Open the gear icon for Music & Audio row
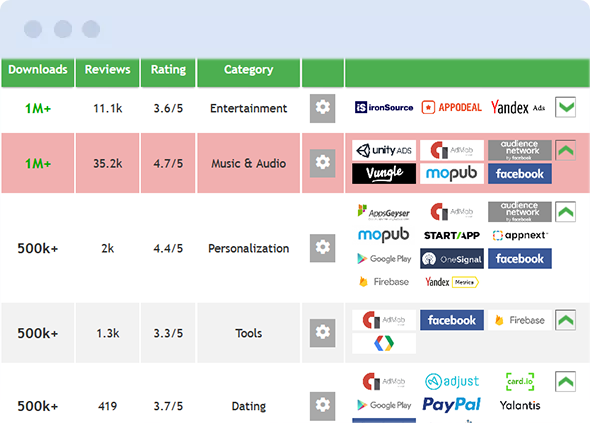Image resolution: width=590 pixels, height=423 pixels. [322, 163]
